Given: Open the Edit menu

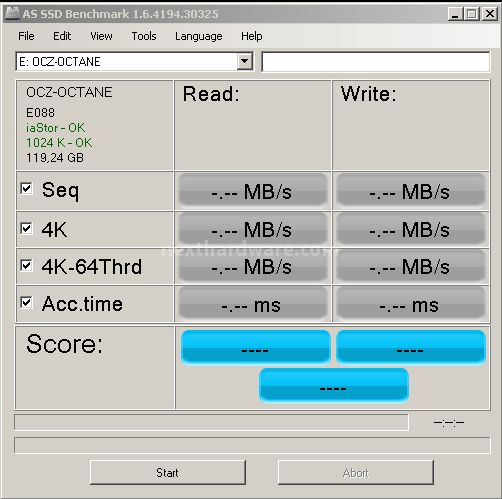Looking at the screenshot, I should point(62,36).
